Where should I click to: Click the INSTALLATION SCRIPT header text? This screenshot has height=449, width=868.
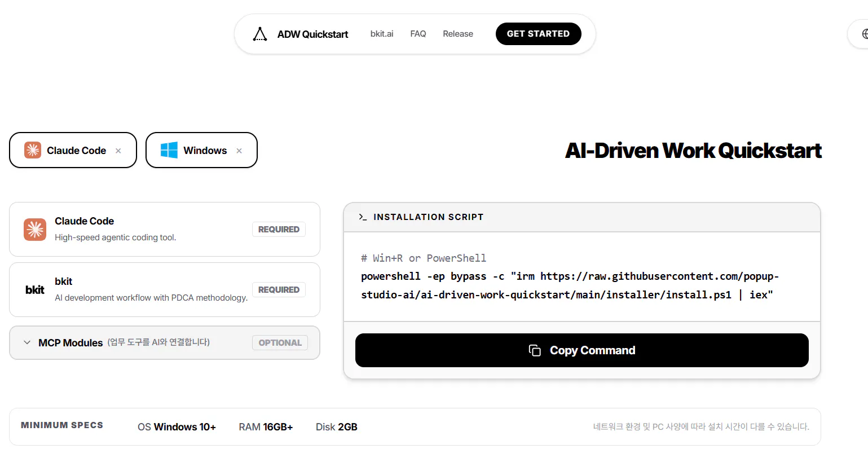click(x=429, y=217)
